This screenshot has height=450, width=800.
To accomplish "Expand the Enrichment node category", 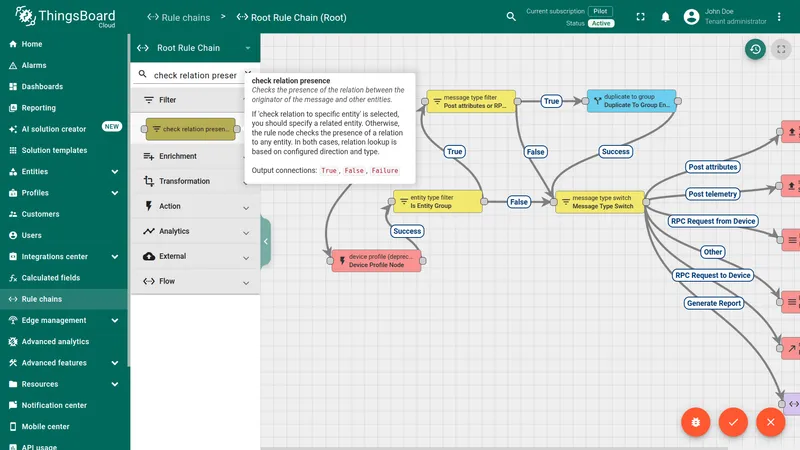I will pos(195,156).
